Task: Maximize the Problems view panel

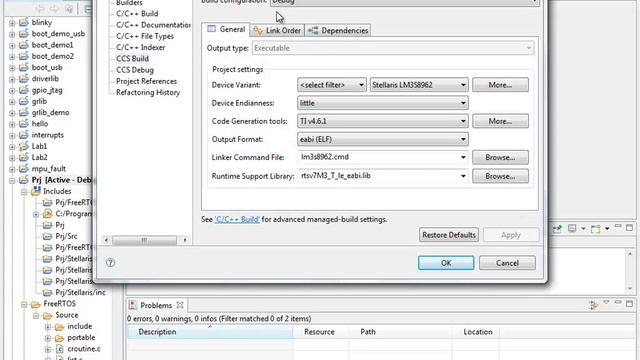Action: point(629,303)
